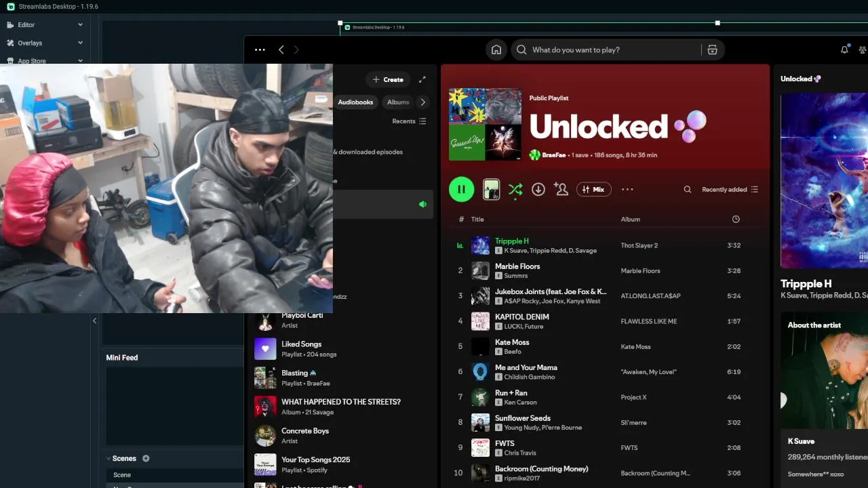Toggle shuffle for the Unlocked playlist
Screen dimensions: 868x488
[x=515, y=190]
